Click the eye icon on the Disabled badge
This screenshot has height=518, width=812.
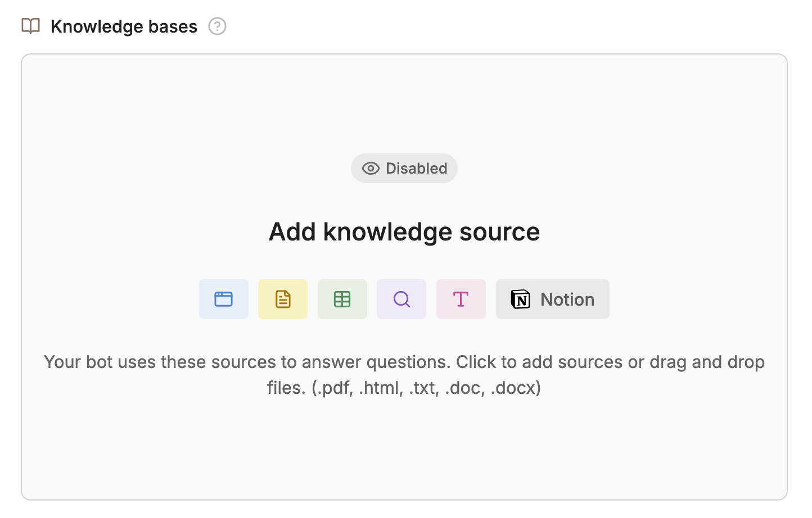pyautogui.click(x=370, y=168)
